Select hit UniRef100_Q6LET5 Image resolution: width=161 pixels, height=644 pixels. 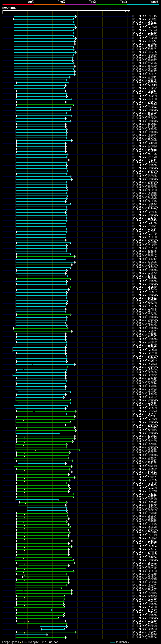pos(144,287)
